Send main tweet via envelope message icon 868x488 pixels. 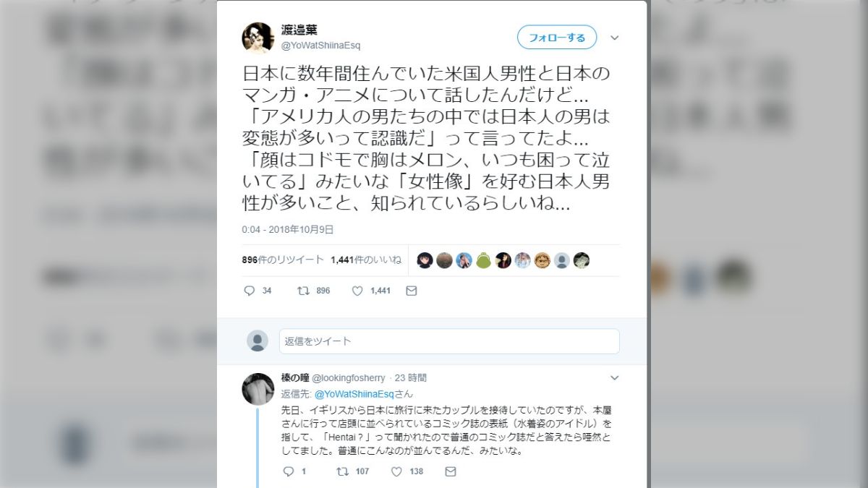pyautogui.click(x=412, y=291)
